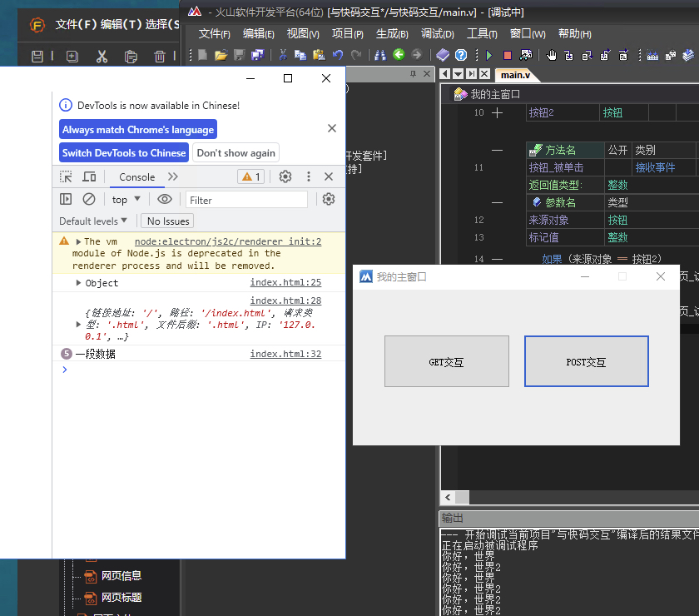This screenshot has height=616, width=699.
Task: Open DevTools settings gear icon
Action: coord(285,176)
